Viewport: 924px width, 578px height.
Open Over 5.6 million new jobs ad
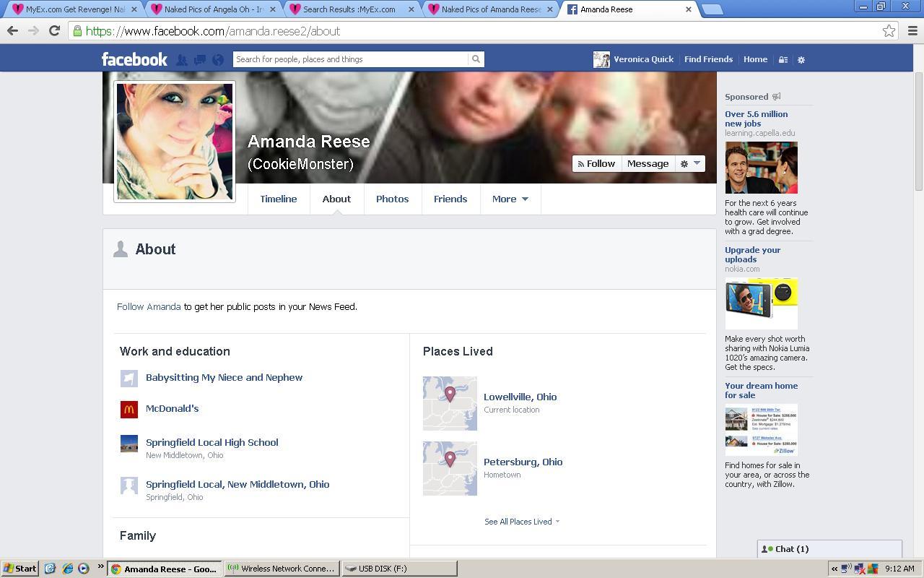point(756,118)
